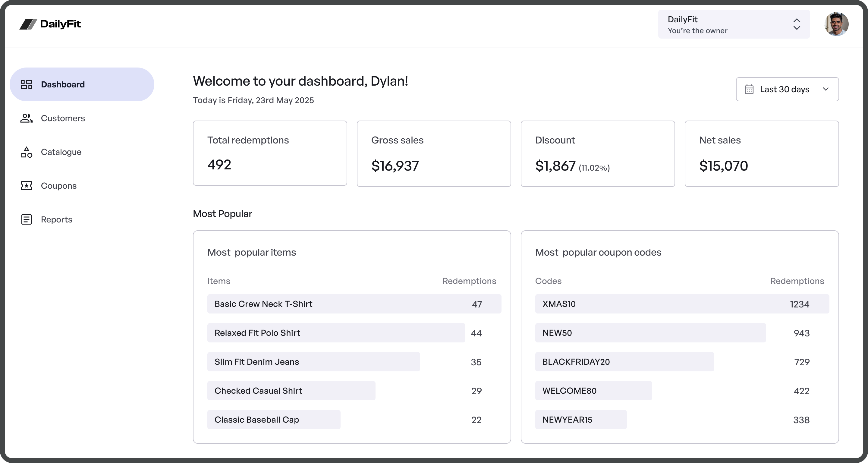The width and height of the screenshot is (868, 463).
Task: Open the Reports document icon
Action: coord(26,219)
